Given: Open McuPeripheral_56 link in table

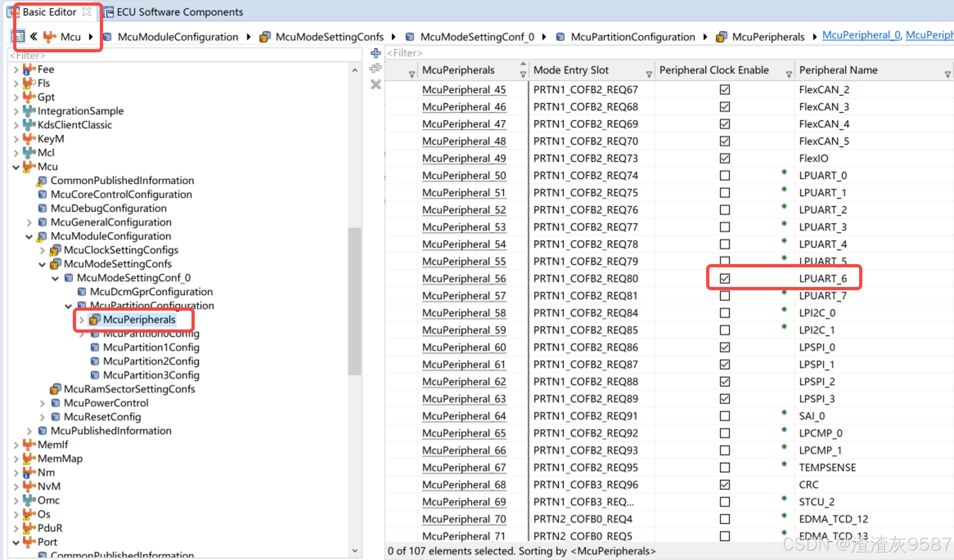Looking at the screenshot, I should click(464, 278).
